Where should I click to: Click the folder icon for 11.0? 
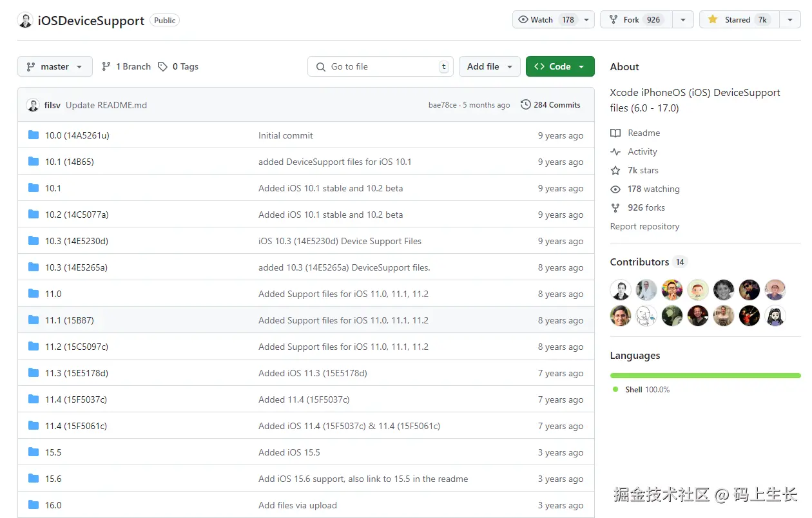pos(34,294)
